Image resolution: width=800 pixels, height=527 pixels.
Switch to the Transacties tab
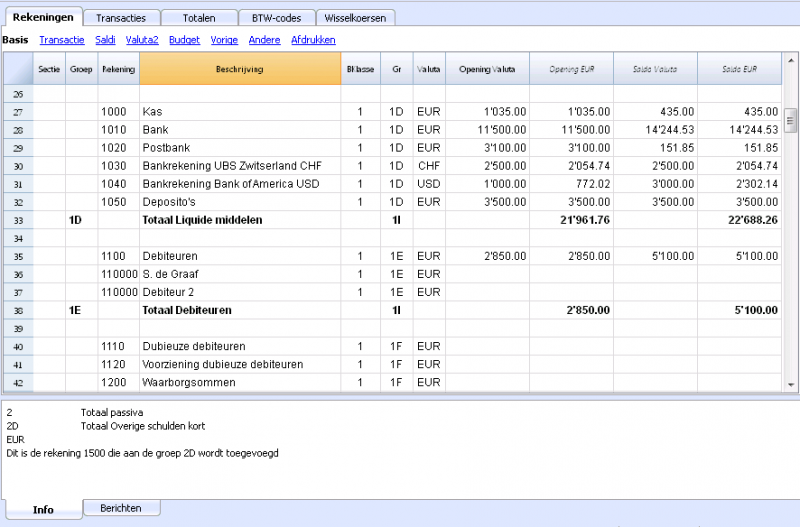point(121,18)
